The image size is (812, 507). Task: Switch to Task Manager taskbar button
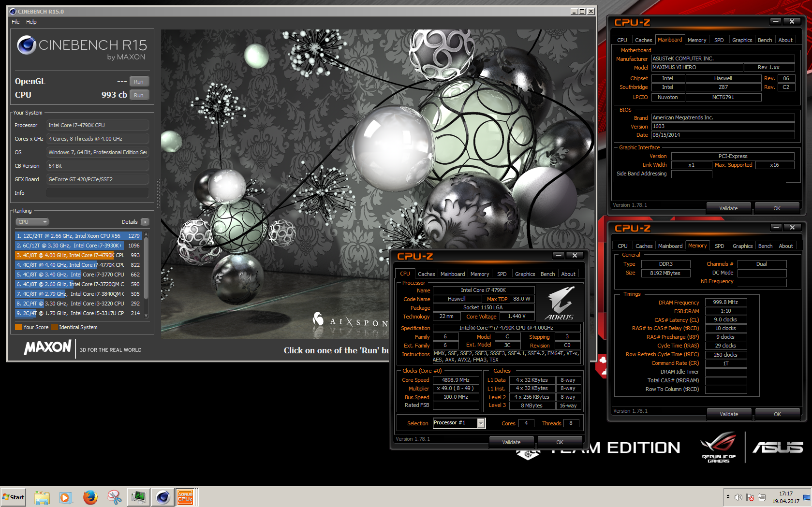[x=138, y=497]
